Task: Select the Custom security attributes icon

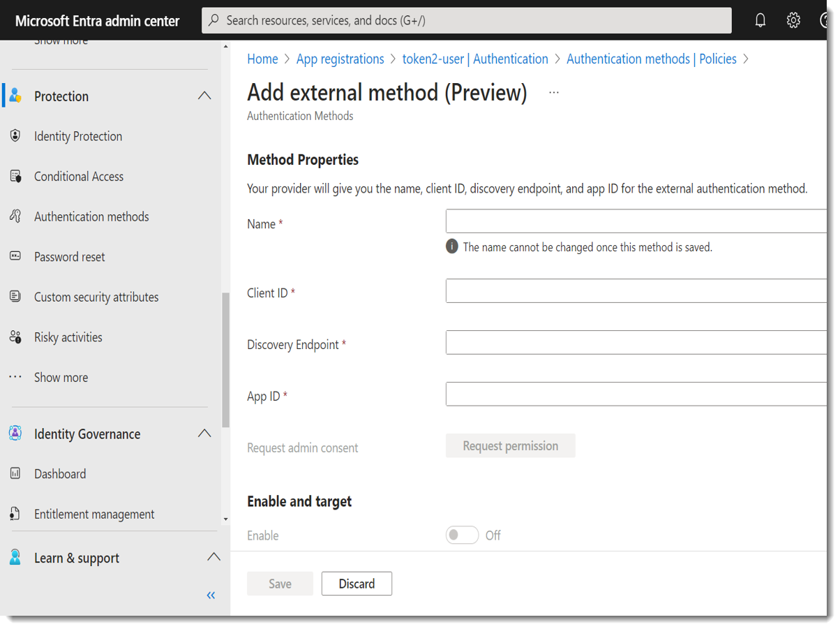Action: coord(15,296)
